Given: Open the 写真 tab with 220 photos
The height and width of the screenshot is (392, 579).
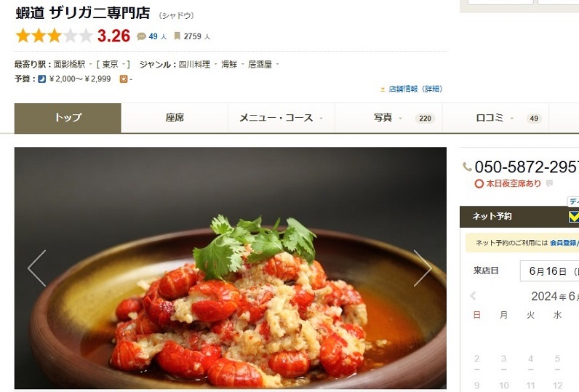Looking at the screenshot, I should point(388,118).
